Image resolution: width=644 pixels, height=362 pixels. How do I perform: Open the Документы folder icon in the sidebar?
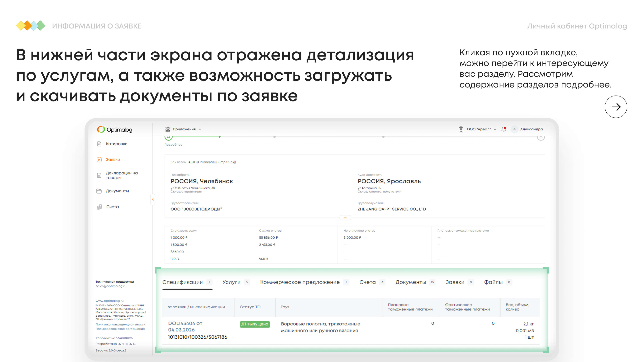(99, 191)
